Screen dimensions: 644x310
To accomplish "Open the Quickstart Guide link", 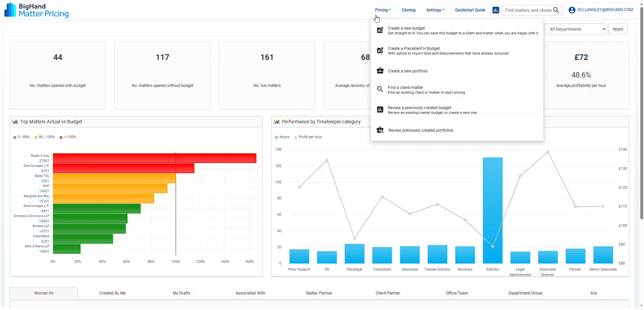I will point(470,10).
